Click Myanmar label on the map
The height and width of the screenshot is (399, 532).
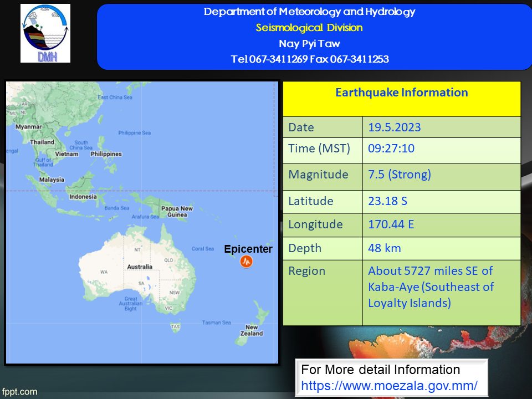coord(29,127)
